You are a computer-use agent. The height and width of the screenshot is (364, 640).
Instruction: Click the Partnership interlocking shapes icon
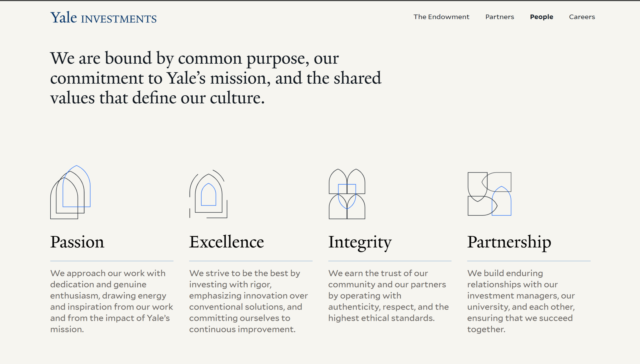pyautogui.click(x=489, y=194)
